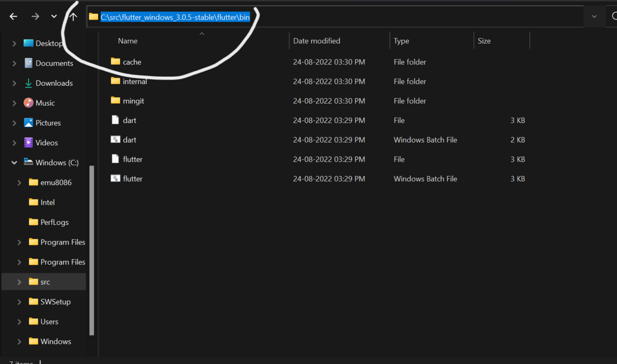
Task: Click the cache folder name
Action: point(132,62)
